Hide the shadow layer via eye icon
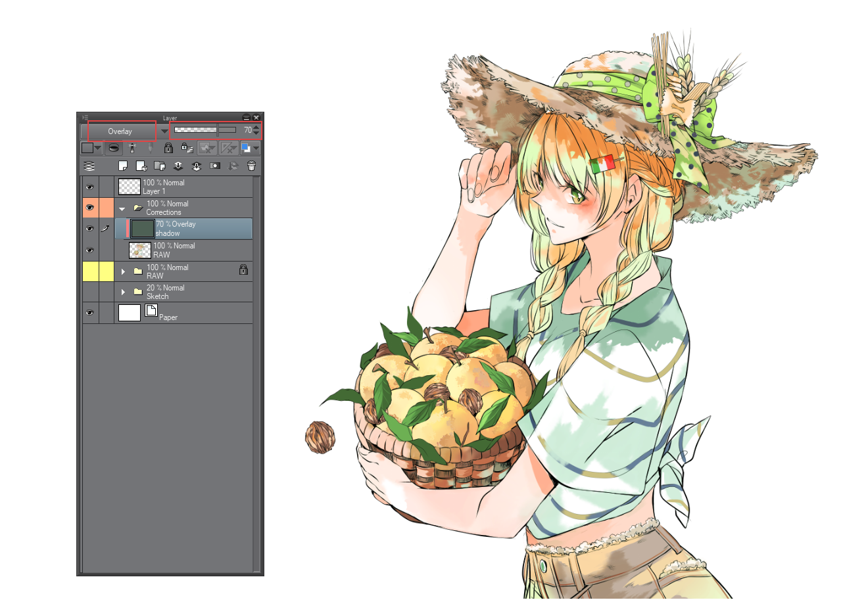The image size is (868, 600). 90,229
